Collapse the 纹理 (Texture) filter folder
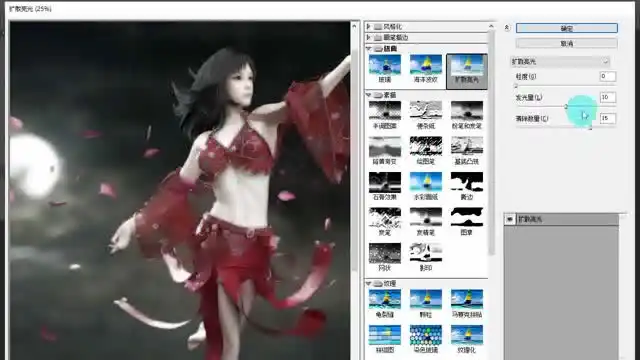 (x=369, y=283)
